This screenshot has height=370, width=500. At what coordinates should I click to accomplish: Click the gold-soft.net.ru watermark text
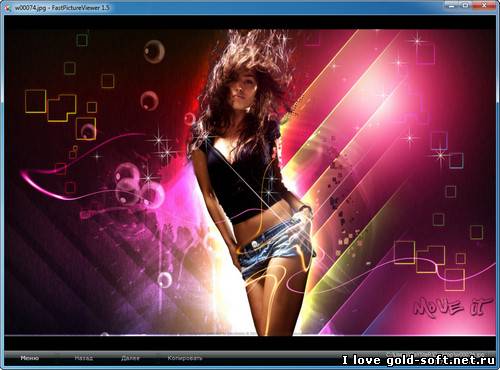tap(419, 360)
